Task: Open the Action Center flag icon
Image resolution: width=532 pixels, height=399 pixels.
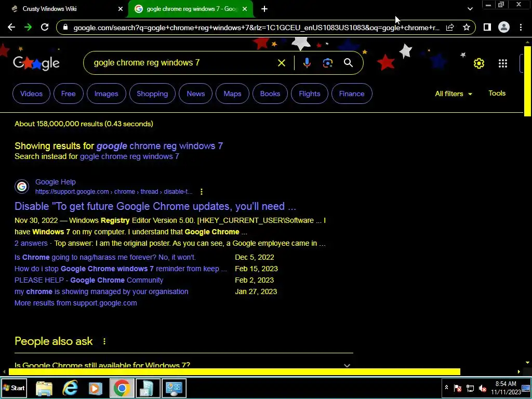Action: point(457,388)
